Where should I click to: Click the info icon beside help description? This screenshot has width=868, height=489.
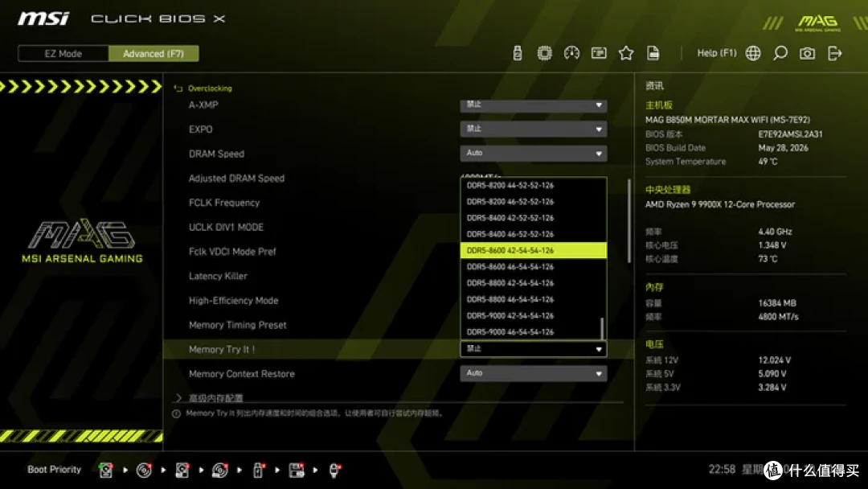coord(176,413)
